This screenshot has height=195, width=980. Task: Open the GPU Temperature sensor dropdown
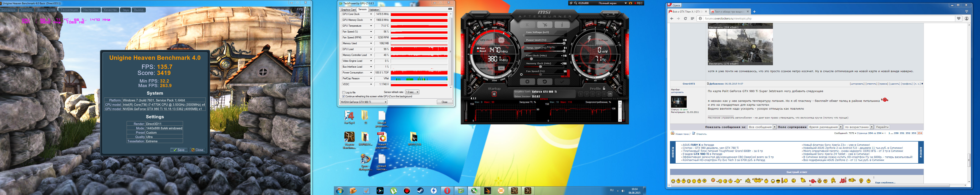click(x=371, y=26)
